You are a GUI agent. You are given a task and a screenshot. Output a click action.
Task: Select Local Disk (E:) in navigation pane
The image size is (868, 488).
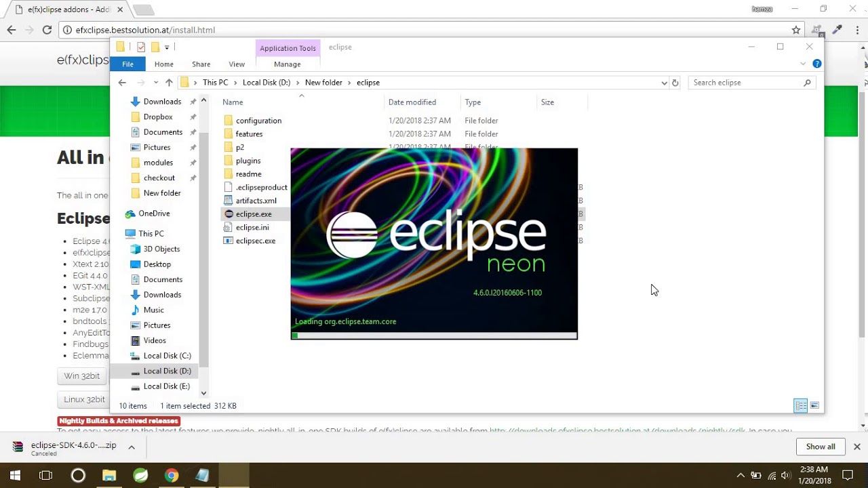[166, 386]
